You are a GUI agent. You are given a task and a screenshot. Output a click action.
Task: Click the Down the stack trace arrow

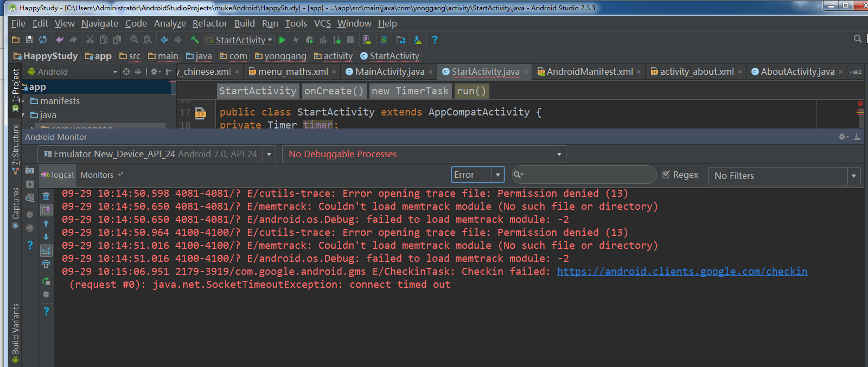tap(46, 237)
